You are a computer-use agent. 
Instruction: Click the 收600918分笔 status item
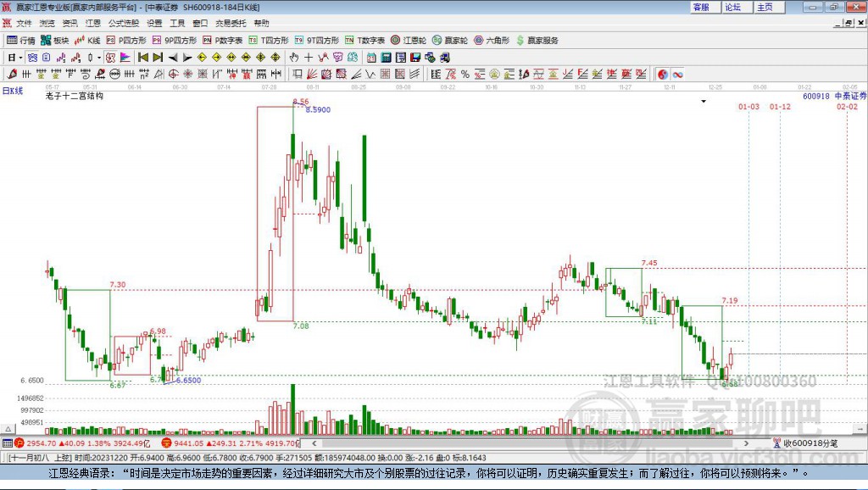[x=805, y=443]
